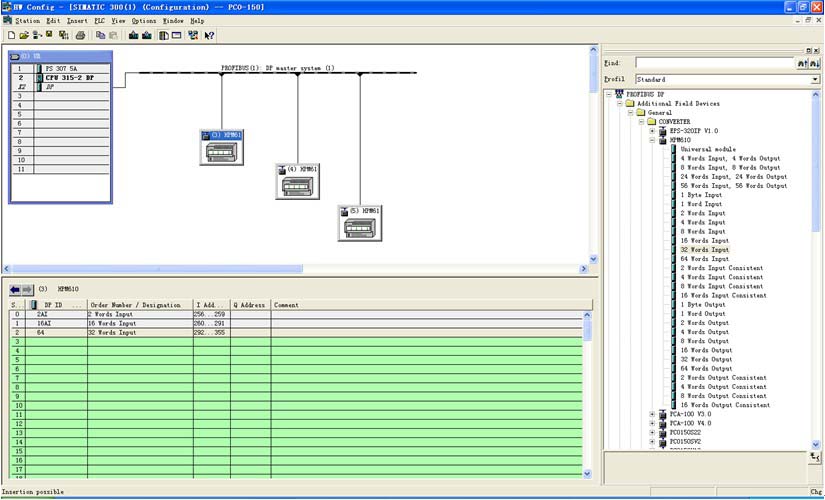Select the CPU 315-2 DP rack row
The width and height of the screenshot is (825, 500).
point(70,77)
